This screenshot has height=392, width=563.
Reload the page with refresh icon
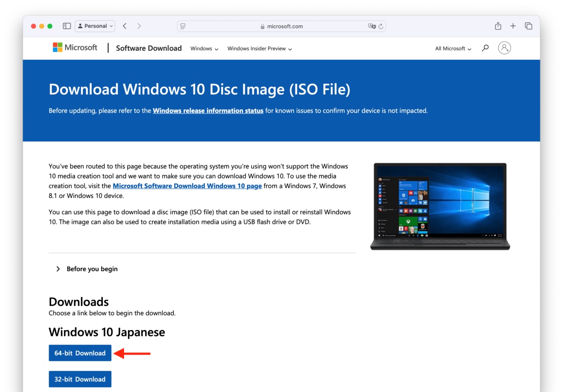tap(381, 26)
